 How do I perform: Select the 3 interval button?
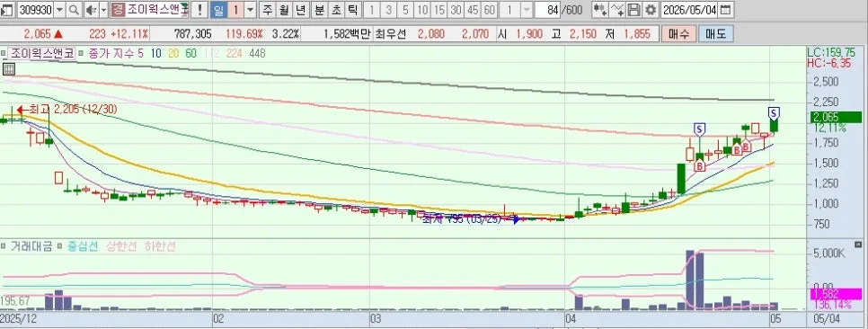click(x=389, y=9)
